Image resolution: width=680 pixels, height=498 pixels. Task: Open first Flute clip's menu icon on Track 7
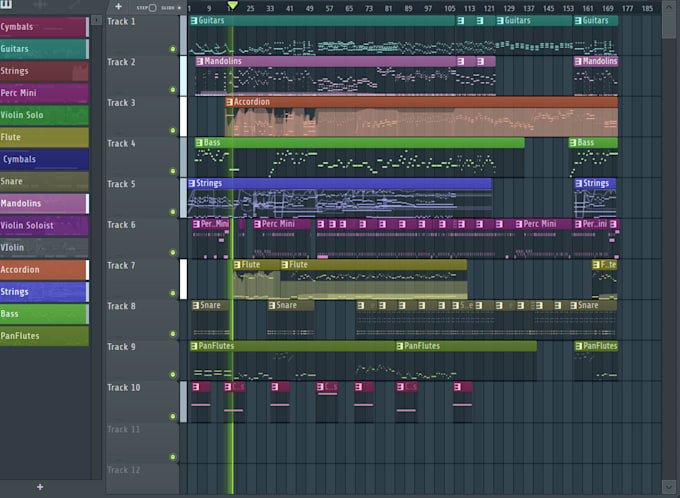coord(237,265)
